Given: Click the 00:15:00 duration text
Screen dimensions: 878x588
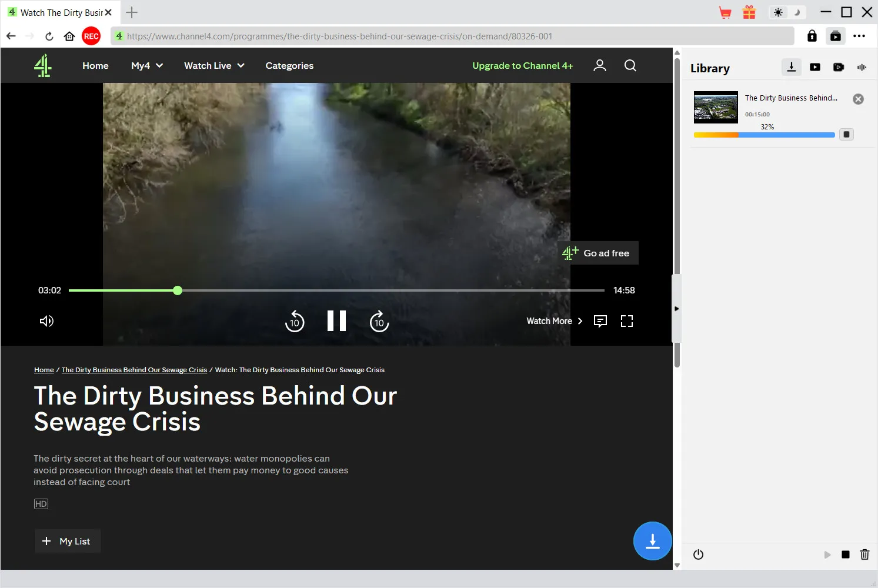Looking at the screenshot, I should [x=757, y=115].
